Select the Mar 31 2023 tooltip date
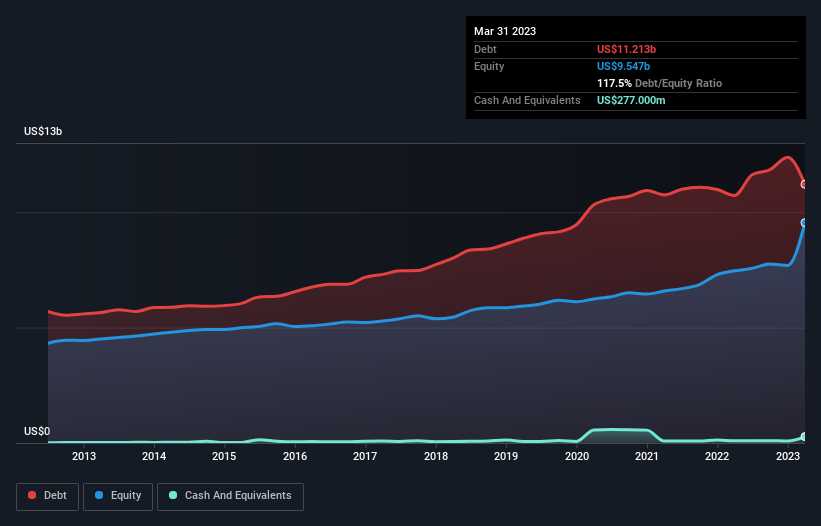Viewport: 821px width, 526px height. (x=505, y=31)
